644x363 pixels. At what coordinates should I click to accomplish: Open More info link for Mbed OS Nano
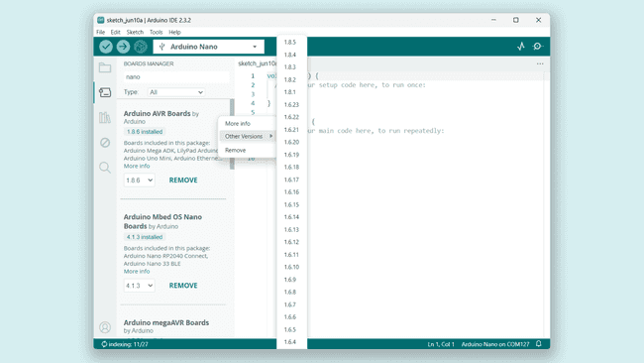137,272
